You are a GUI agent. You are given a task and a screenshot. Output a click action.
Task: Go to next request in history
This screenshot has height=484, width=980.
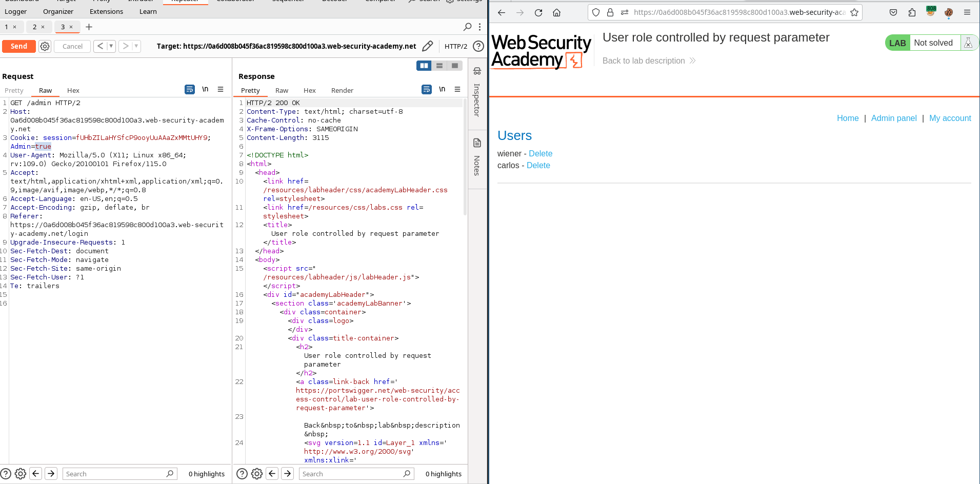pos(126,46)
